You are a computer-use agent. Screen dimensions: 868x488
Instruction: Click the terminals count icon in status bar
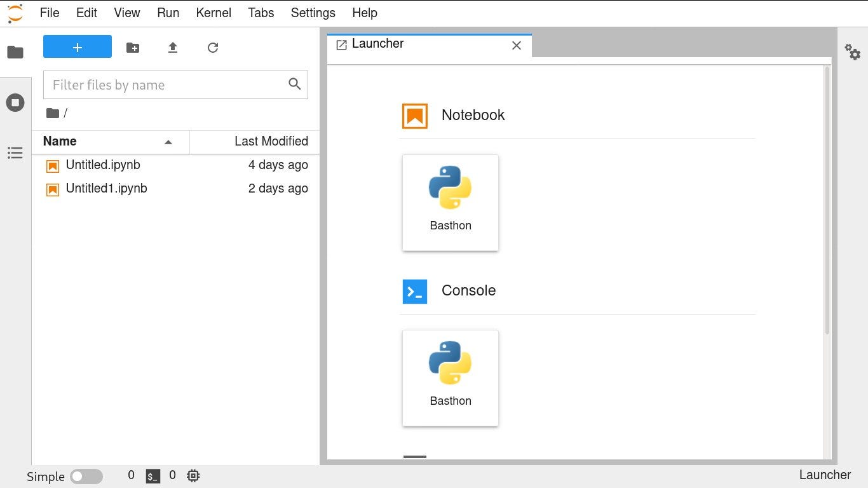(153, 475)
